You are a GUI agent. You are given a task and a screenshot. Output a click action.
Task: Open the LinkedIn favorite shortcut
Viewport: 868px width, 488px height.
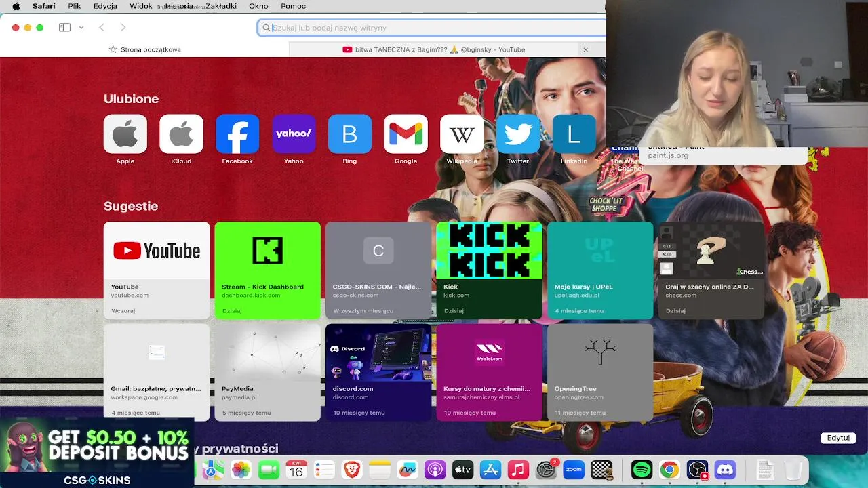pyautogui.click(x=574, y=134)
